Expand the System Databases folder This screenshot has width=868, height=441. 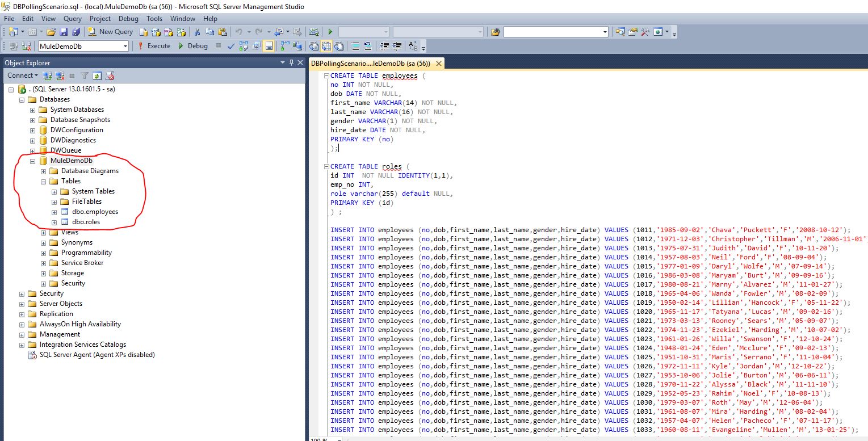[33, 110]
